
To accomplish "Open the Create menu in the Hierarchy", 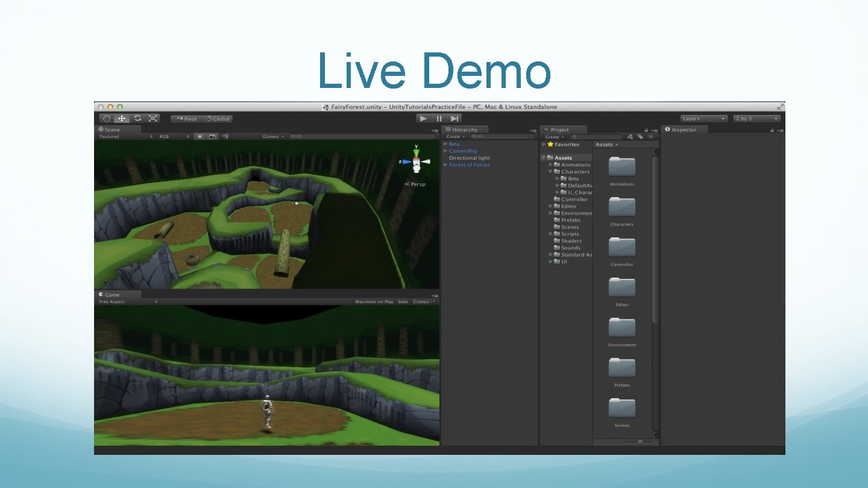I will tap(454, 137).
